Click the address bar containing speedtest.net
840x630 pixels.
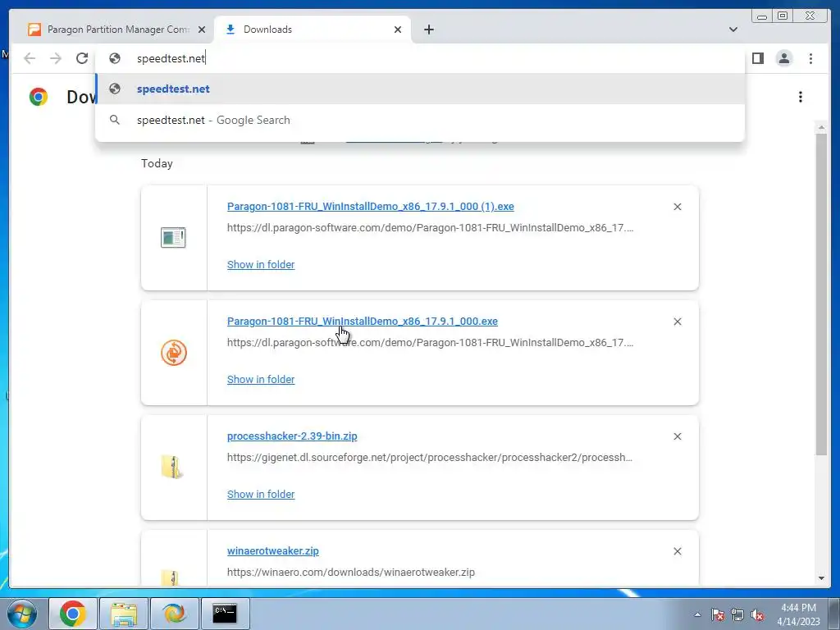(x=419, y=58)
